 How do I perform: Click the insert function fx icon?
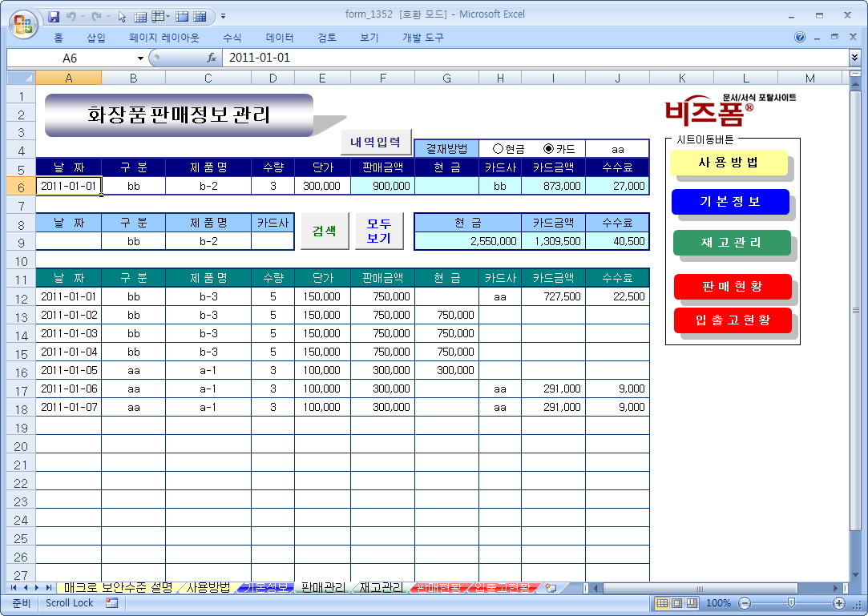pyautogui.click(x=212, y=58)
